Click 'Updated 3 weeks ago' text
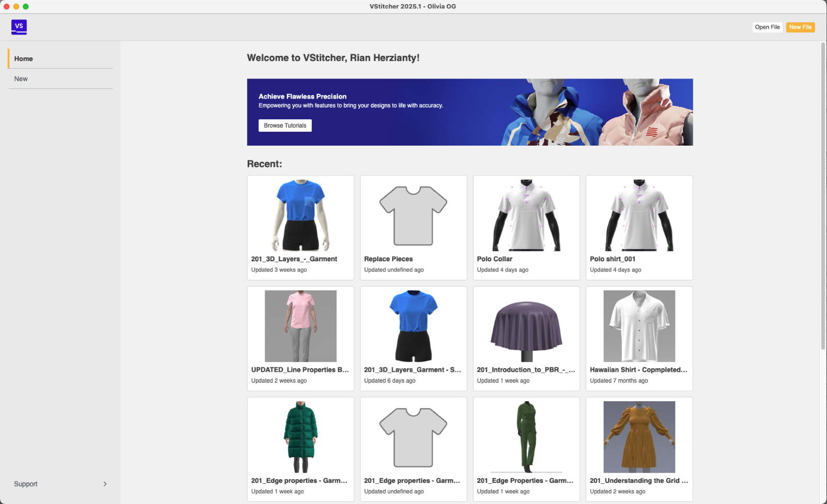The image size is (827, 504). tap(279, 270)
